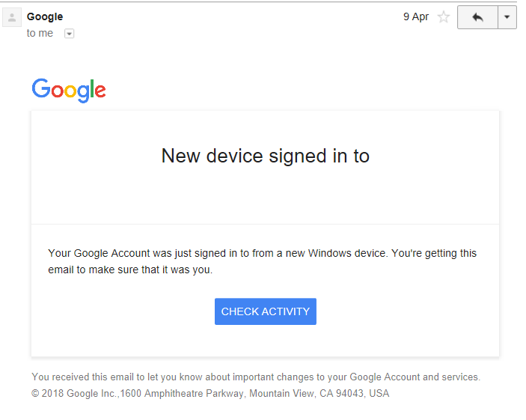Screen dimensions: 526x420
Task: Open the More options dropdown beside reply
Action: [x=507, y=17]
